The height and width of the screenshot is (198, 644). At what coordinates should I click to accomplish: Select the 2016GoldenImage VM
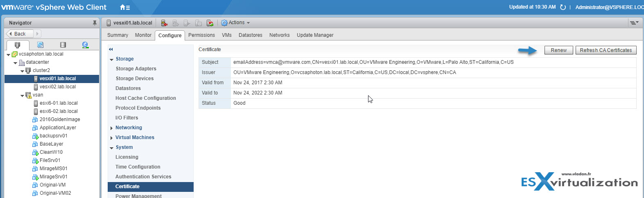click(x=60, y=119)
